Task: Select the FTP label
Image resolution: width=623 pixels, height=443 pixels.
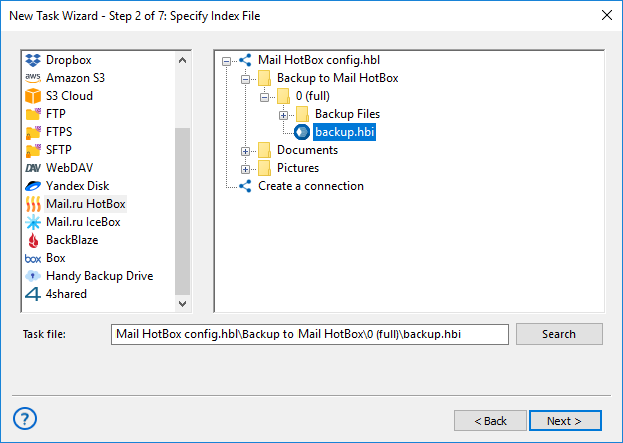Action: [56, 114]
